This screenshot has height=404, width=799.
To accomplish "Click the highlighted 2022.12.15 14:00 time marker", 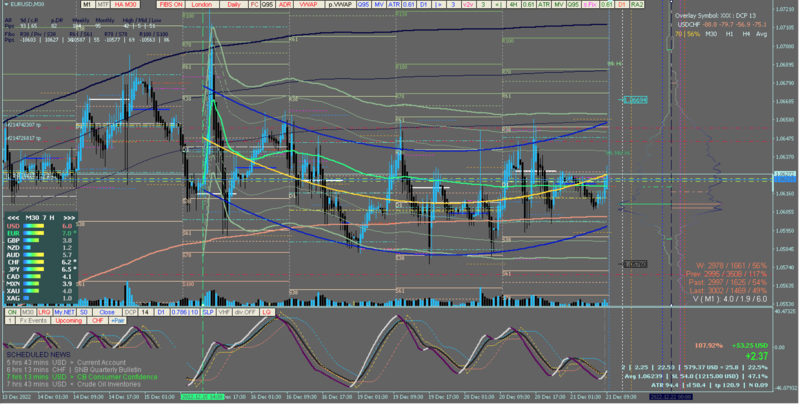I will [202, 397].
